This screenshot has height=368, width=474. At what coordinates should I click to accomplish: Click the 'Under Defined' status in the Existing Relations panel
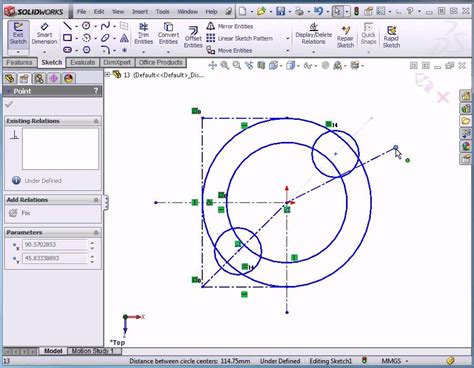[43, 181]
